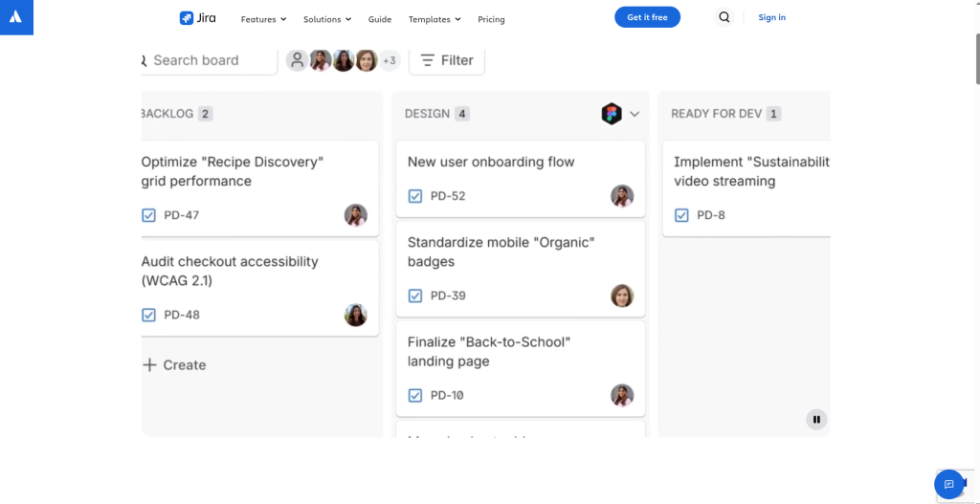Select the first woman avatar in filter row
Viewport: 980px width, 504px height.
tap(321, 60)
